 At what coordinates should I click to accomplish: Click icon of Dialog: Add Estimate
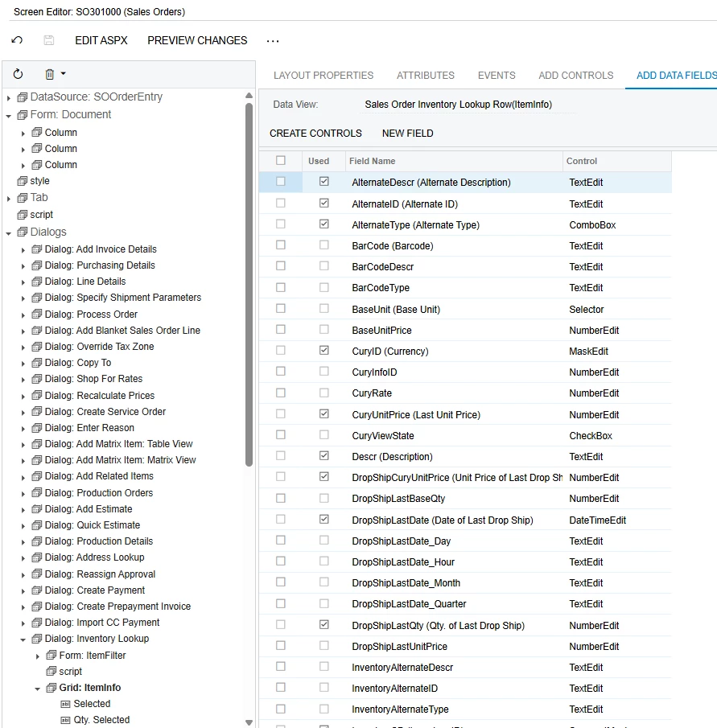37,509
